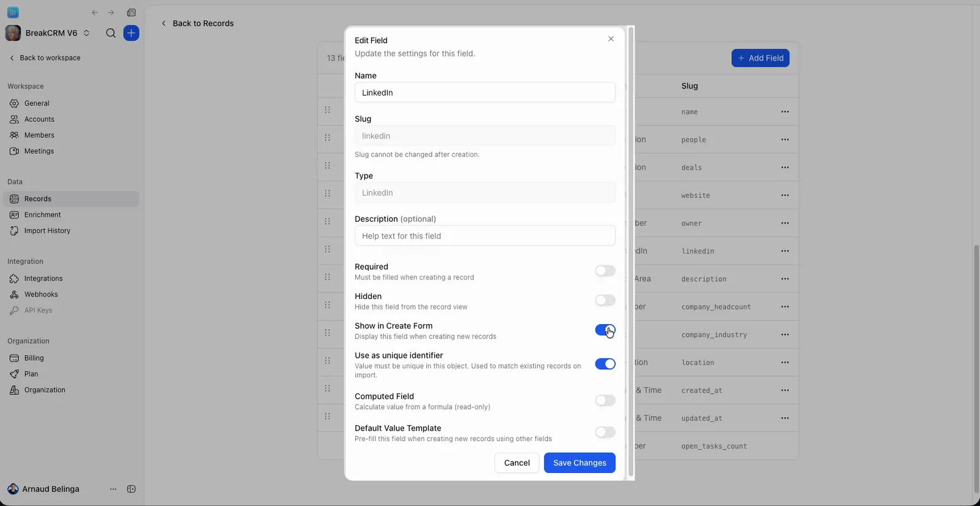The height and width of the screenshot is (506, 980).
Task: Open more options for the linkedin slug row
Action: (x=785, y=251)
